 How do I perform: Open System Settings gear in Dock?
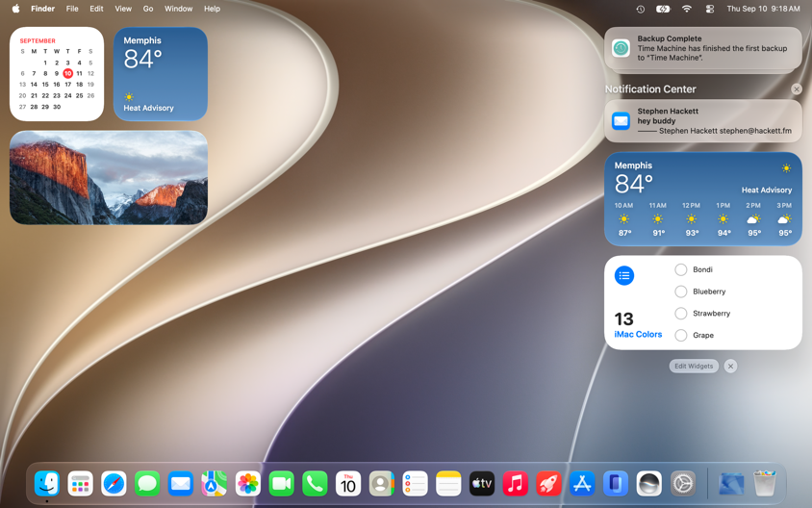coord(683,484)
